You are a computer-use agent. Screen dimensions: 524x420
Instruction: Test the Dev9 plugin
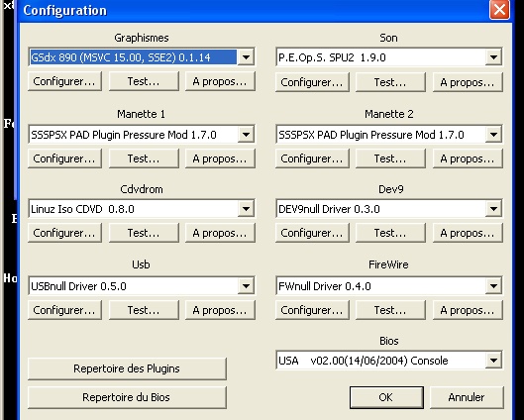click(x=390, y=233)
